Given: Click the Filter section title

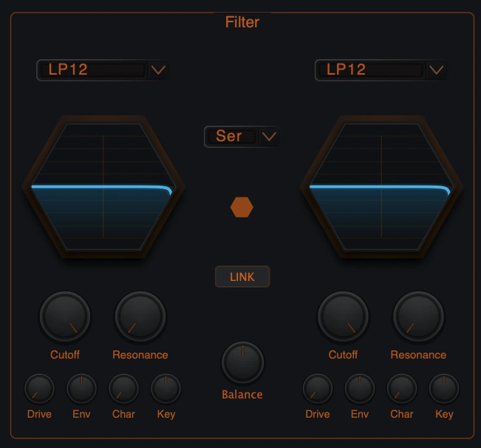Looking at the screenshot, I should pos(242,22).
